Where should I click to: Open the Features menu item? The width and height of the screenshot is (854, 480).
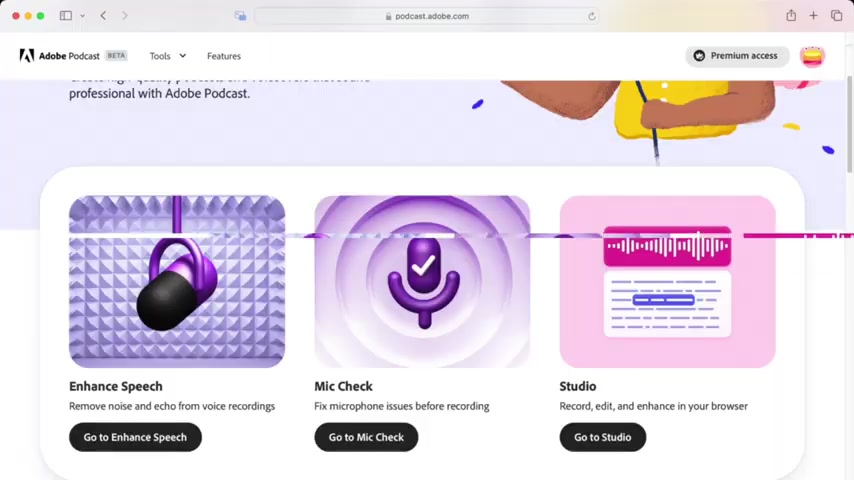[224, 56]
